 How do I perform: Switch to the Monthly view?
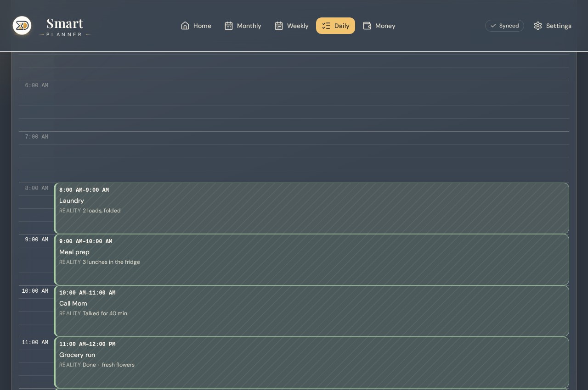coord(243,26)
